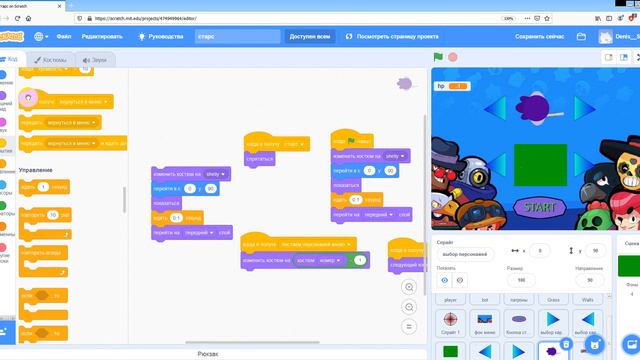This screenshot has height=360, width=640.
Task: Go to the browser home page
Action: pos(29,18)
